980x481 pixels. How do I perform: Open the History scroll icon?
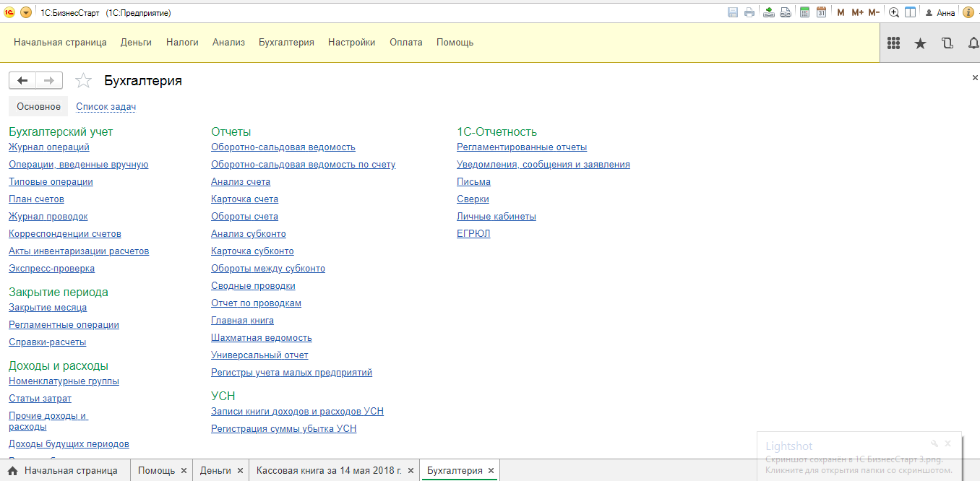click(947, 43)
